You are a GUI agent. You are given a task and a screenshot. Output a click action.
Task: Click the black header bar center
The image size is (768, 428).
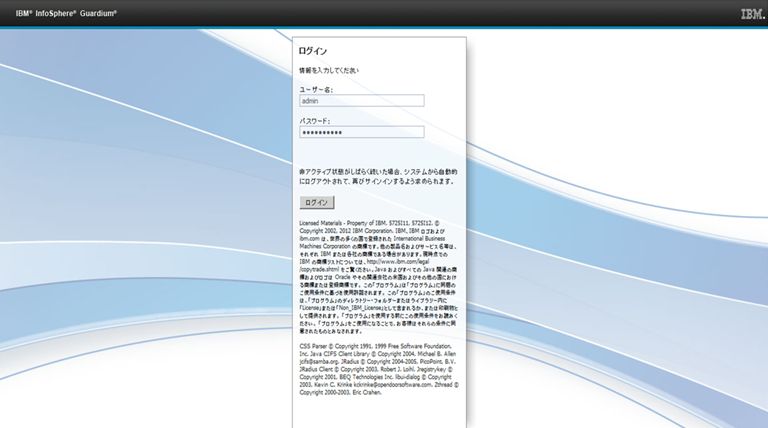click(384, 14)
